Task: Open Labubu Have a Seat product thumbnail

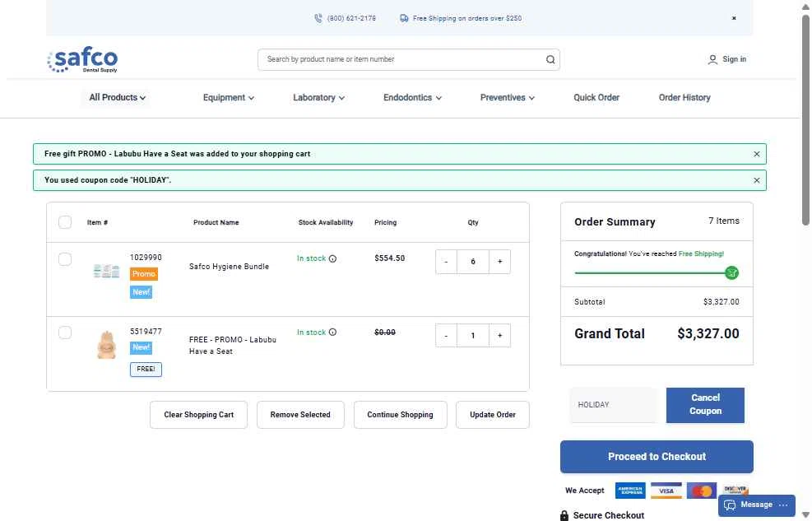Action: (106, 344)
